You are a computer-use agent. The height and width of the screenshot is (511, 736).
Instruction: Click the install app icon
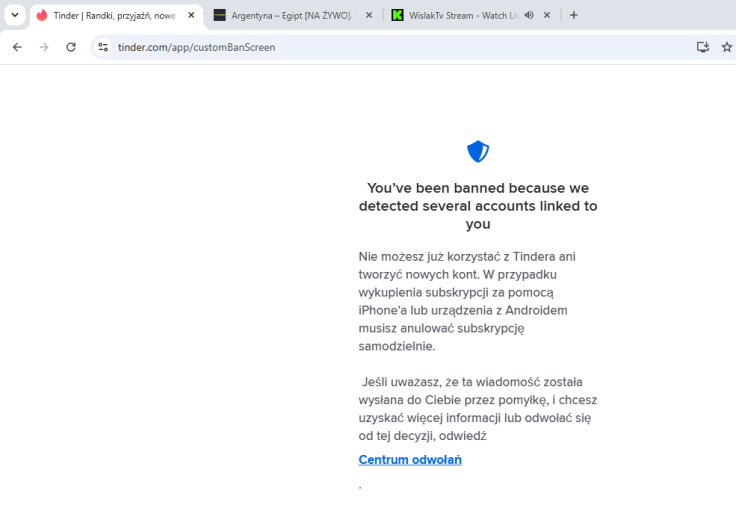703,47
